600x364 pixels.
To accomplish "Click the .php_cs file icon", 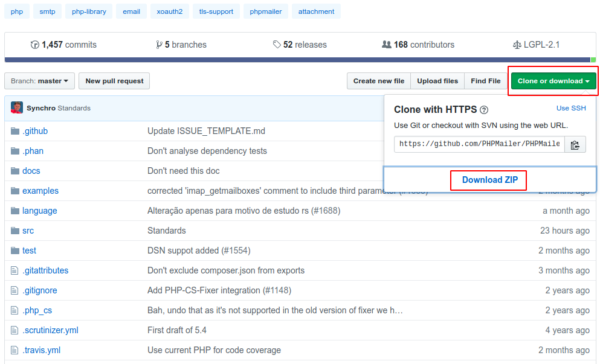I will (x=15, y=310).
